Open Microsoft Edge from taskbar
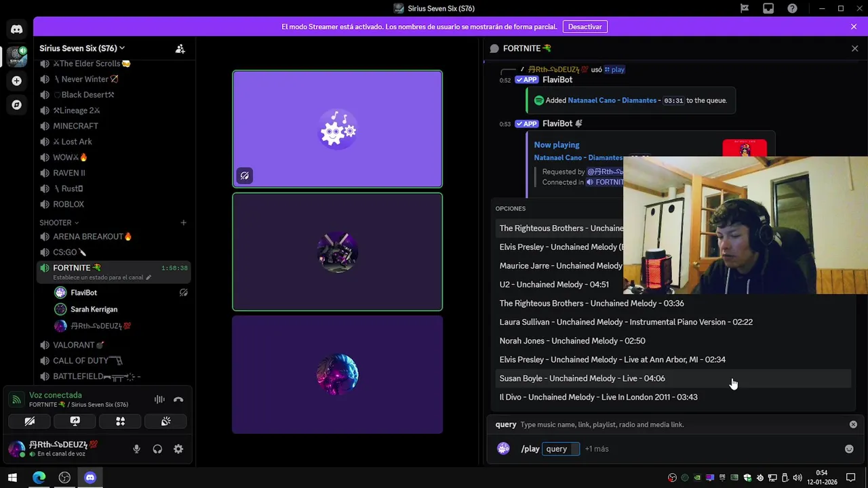Screen dimensions: 868x488 (39, 477)
